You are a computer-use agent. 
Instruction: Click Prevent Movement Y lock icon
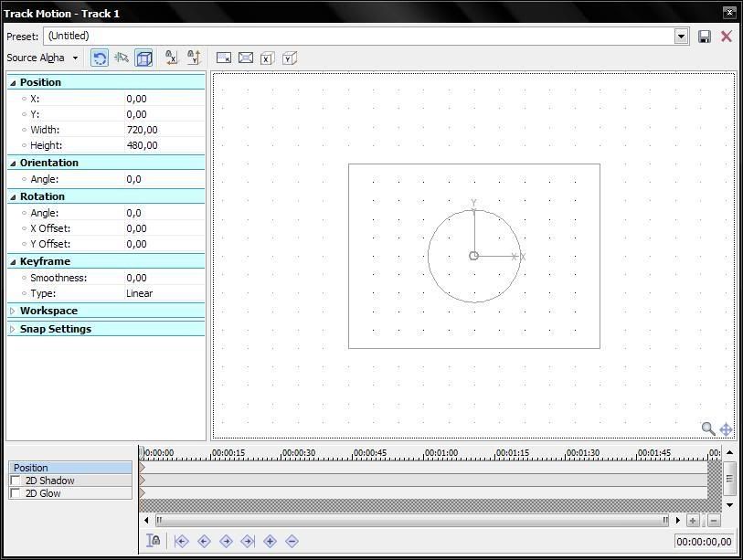[x=194, y=58]
